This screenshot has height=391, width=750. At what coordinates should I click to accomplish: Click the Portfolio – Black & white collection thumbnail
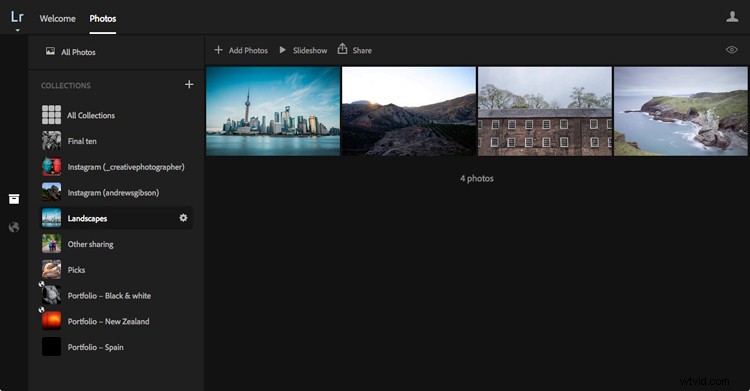coord(51,295)
